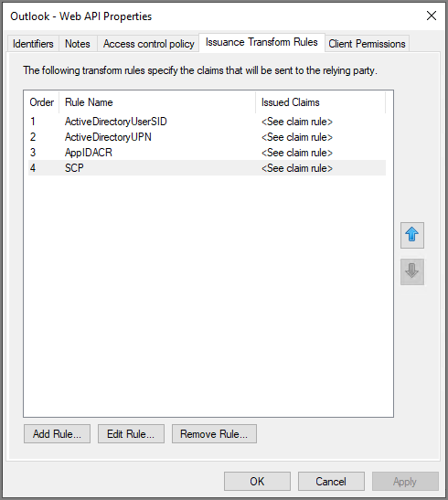Open the Client Permissions tab

(367, 44)
